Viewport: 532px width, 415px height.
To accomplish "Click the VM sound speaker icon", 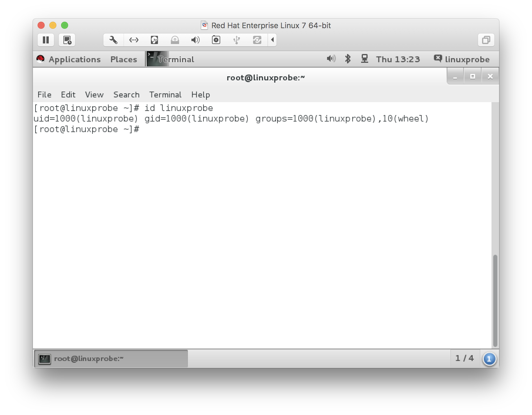I will click(196, 40).
